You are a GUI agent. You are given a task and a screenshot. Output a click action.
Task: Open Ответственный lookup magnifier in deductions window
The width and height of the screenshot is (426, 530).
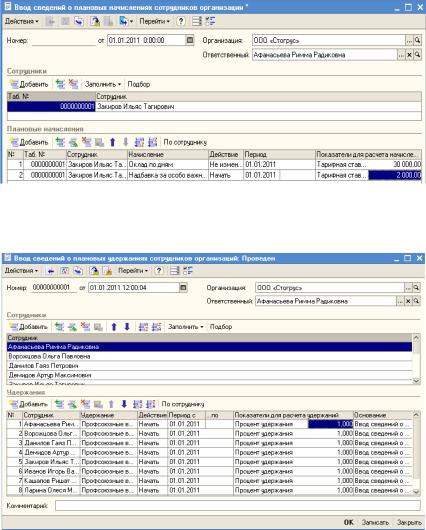click(x=417, y=301)
